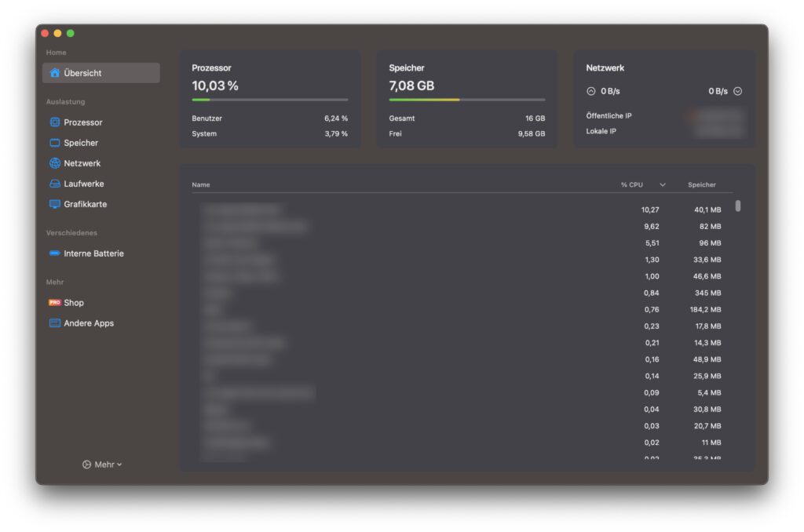Select the Grafikkarte display icon

54,204
